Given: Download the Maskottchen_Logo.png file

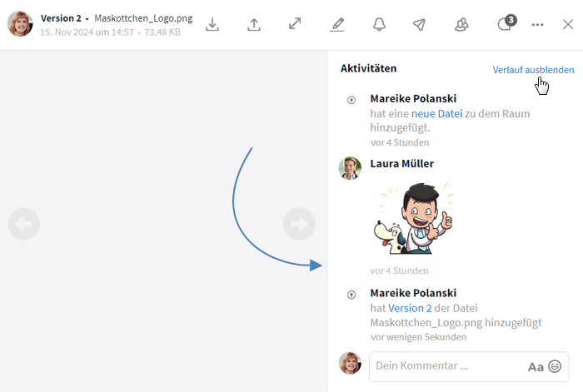Looking at the screenshot, I should pyautogui.click(x=212, y=24).
